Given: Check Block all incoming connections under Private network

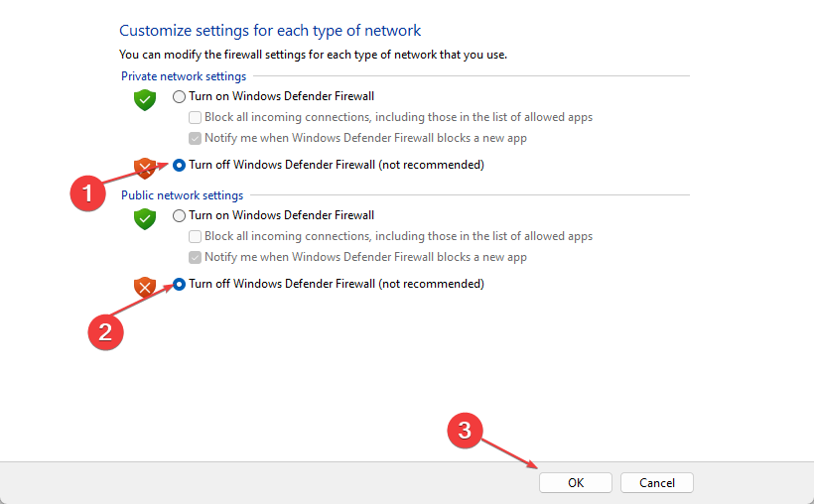Looking at the screenshot, I should point(196,117).
